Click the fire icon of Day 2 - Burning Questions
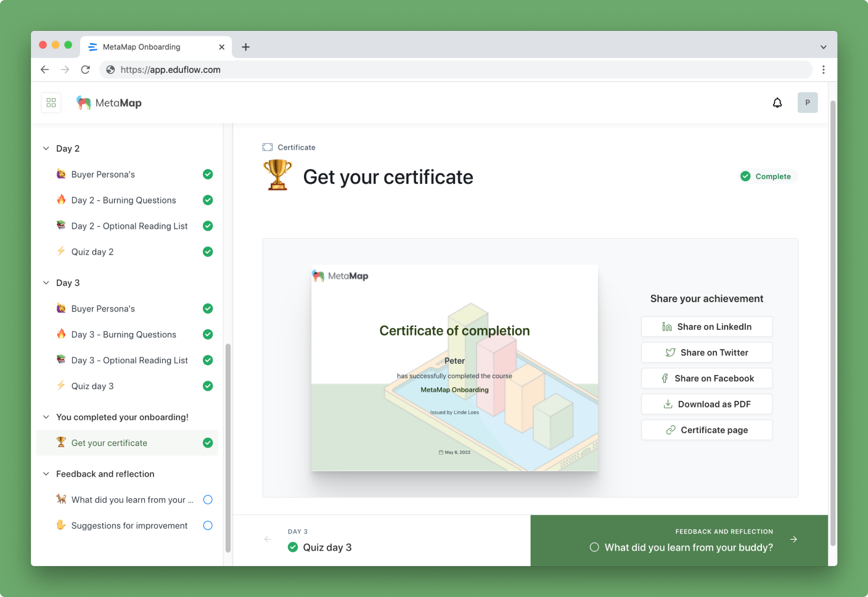The image size is (868, 597). pos(61,200)
